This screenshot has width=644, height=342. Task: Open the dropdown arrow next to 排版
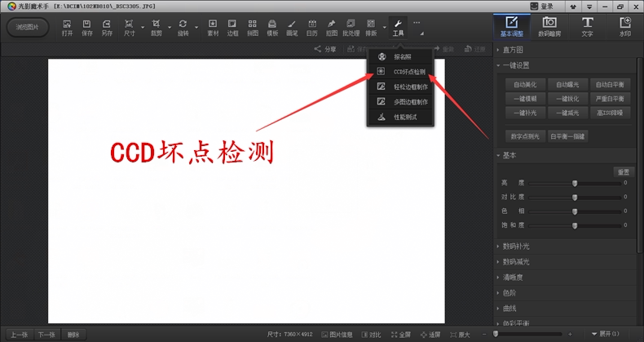pos(385,28)
